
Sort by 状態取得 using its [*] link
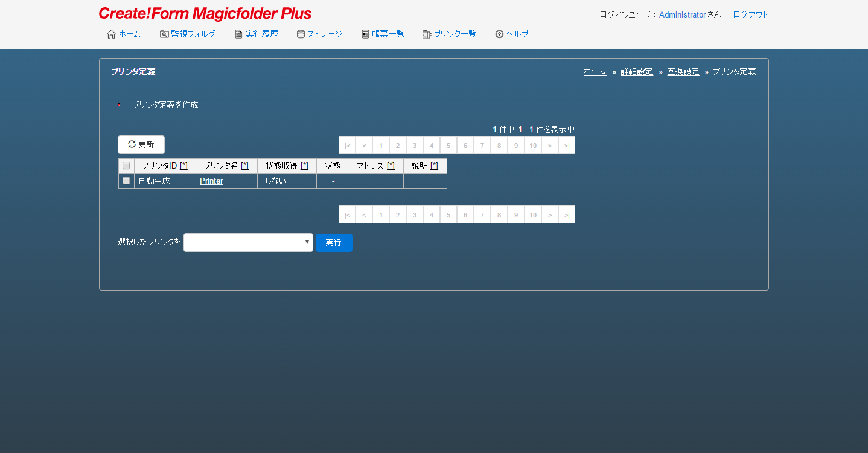tap(304, 165)
